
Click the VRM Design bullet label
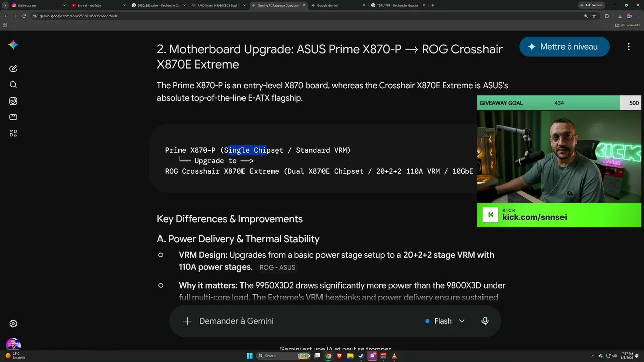tap(203, 255)
